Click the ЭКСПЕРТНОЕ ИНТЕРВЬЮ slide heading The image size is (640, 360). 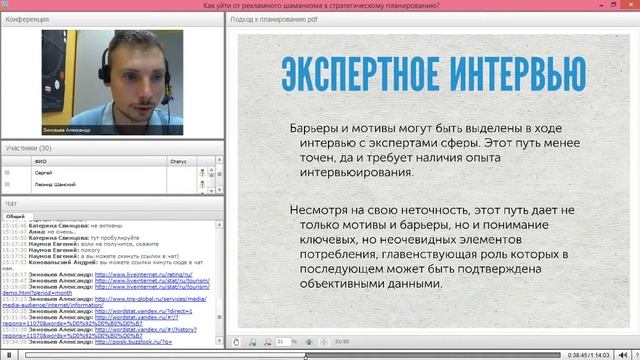point(434,74)
